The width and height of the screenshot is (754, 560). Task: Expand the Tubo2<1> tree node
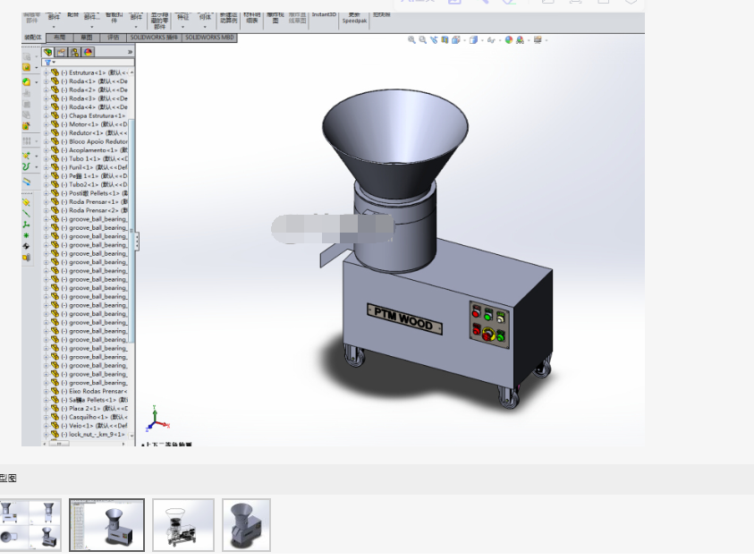pos(47,185)
